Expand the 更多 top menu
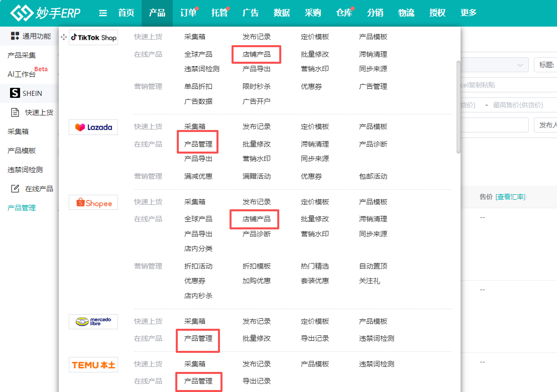 (469, 13)
